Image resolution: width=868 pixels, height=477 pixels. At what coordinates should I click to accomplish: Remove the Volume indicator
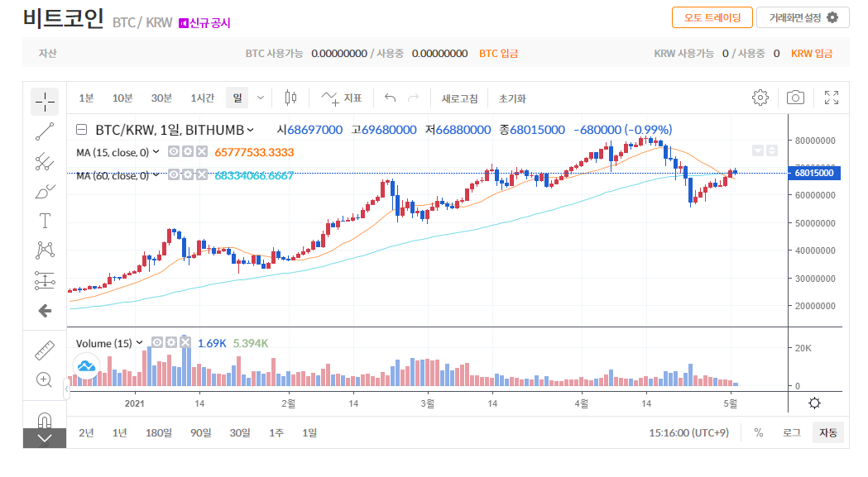click(x=185, y=342)
